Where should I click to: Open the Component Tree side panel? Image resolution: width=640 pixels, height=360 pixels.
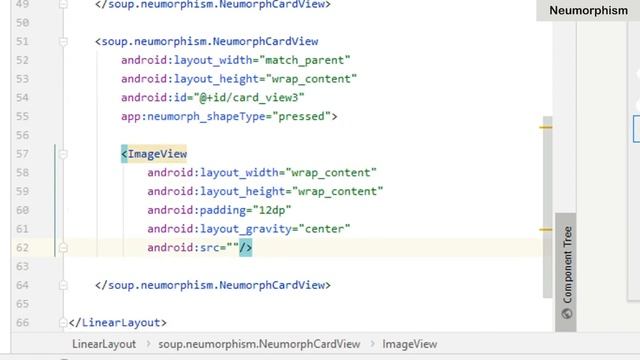tap(566, 272)
